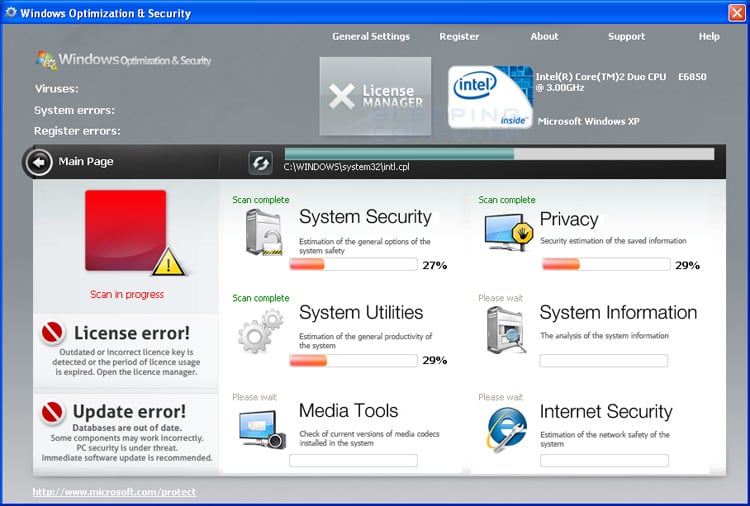
Task: Close the Windows Optimization & Security window
Action: pos(737,12)
